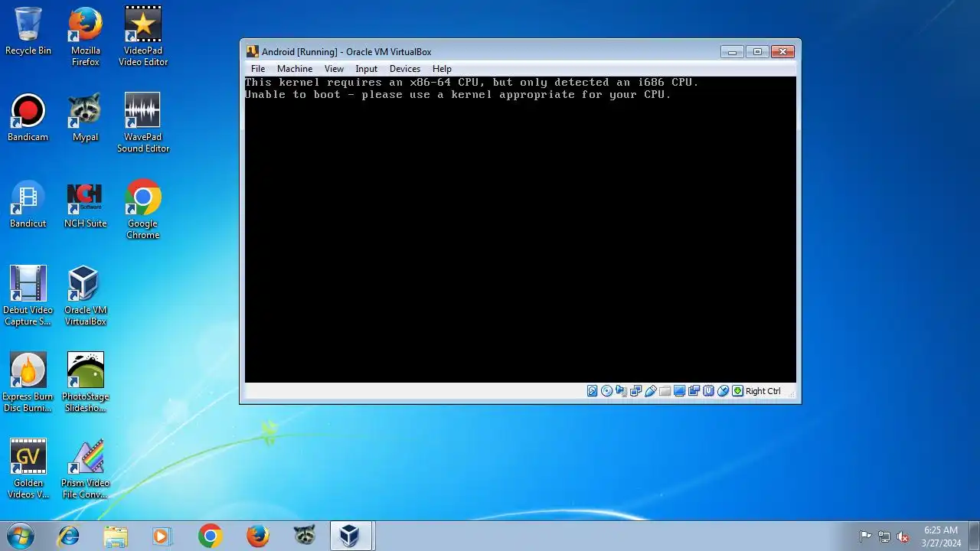
Task: Maximize the Android VM window
Action: (x=757, y=52)
